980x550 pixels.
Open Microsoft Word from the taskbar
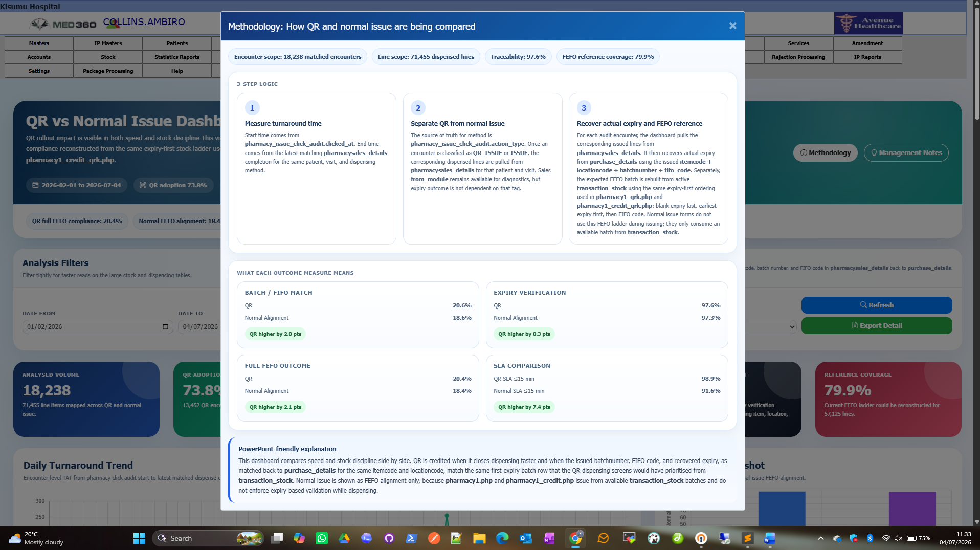click(x=770, y=538)
